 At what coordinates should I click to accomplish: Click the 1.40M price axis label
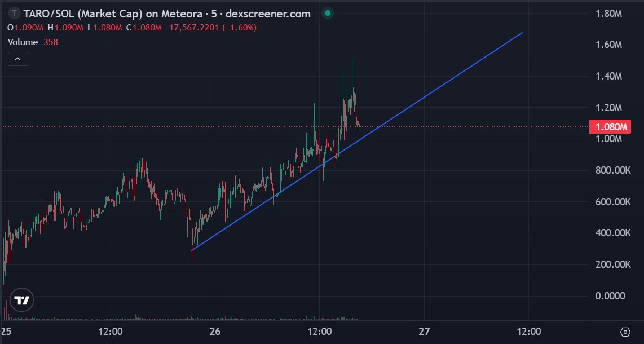[608, 76]
